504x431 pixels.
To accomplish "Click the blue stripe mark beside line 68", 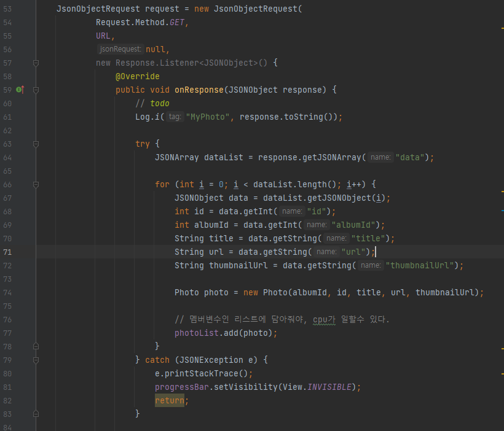I will click(x=502, y=211).
